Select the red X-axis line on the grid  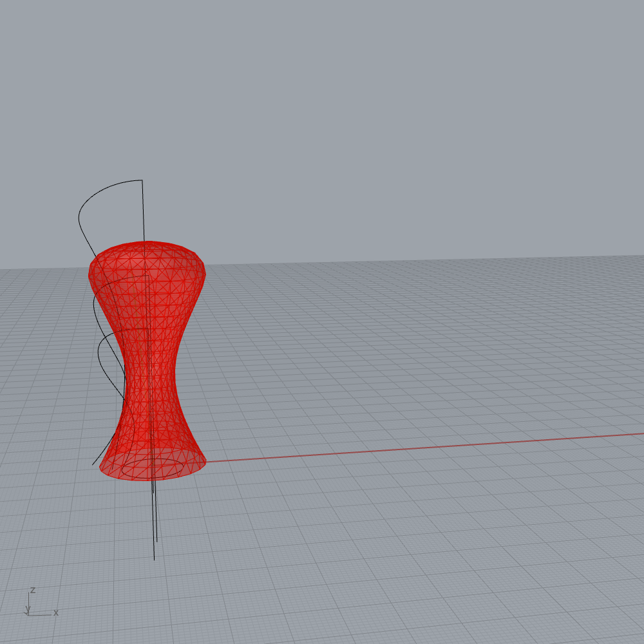419,448
